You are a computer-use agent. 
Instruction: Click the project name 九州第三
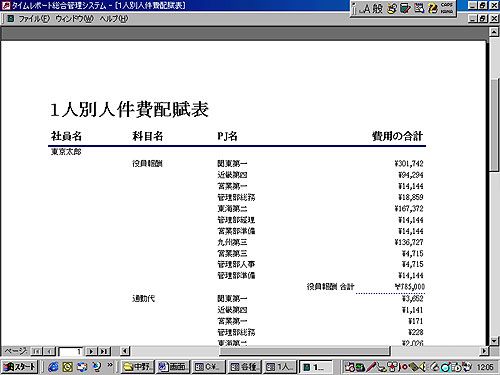232,242
